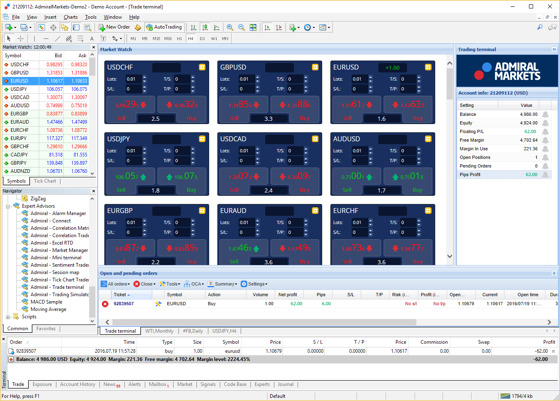This screenshot has height=401, width=560.
Task: Open the Settings dropdown in orders panel
Action: [x=254, y=284]
